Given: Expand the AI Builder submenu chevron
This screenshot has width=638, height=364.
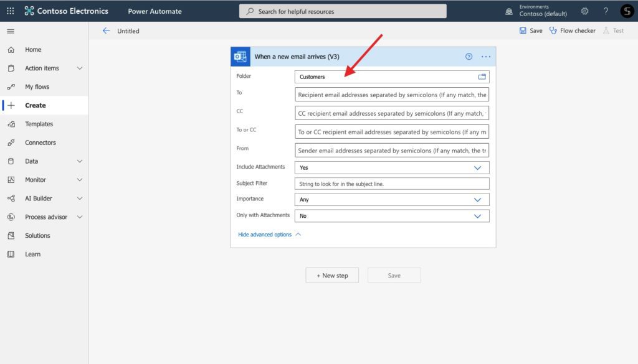Looking at the screenshot, I should (x=80, y=198).
